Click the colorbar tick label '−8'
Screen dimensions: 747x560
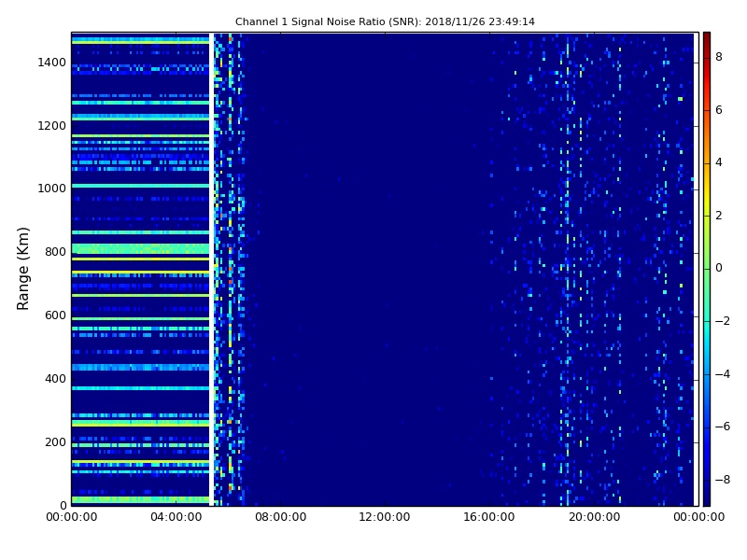coord(723,480)
